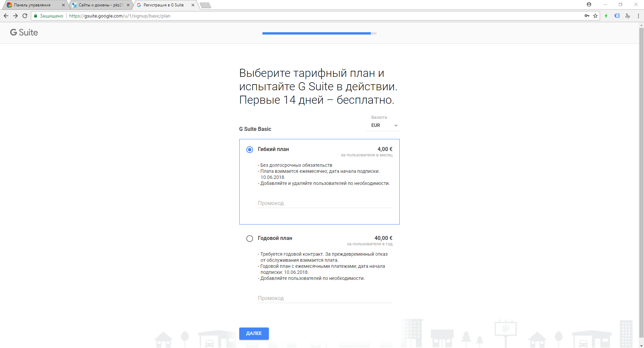The width and height of the screenshot is (644, 348).
Task: Click the page vertical scrollbar
Action: (641, 183)
